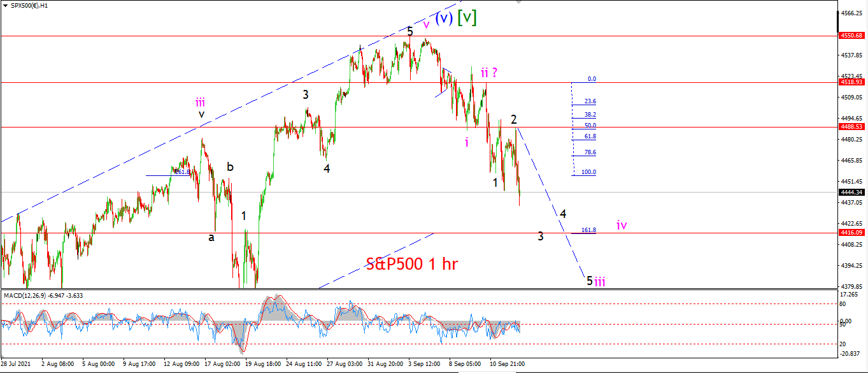Click the green [v] wave label
The image size is (868, 373).
point(467,17)
